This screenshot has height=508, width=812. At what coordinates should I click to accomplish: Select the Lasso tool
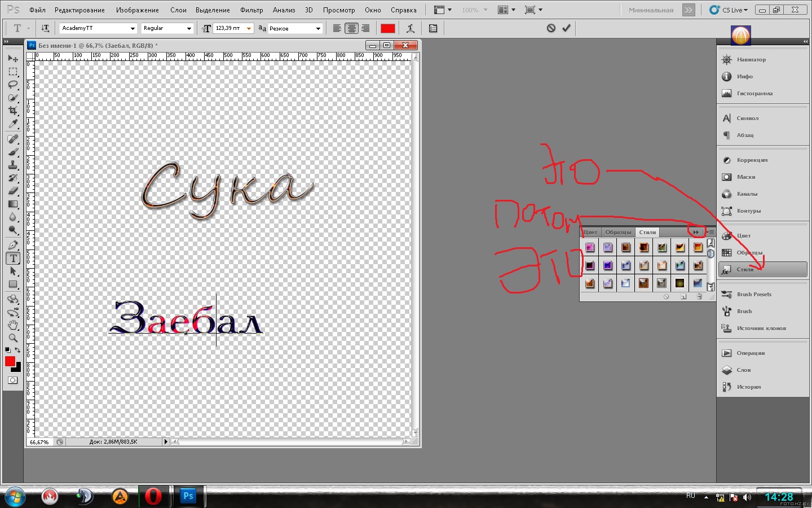(13, 85)
